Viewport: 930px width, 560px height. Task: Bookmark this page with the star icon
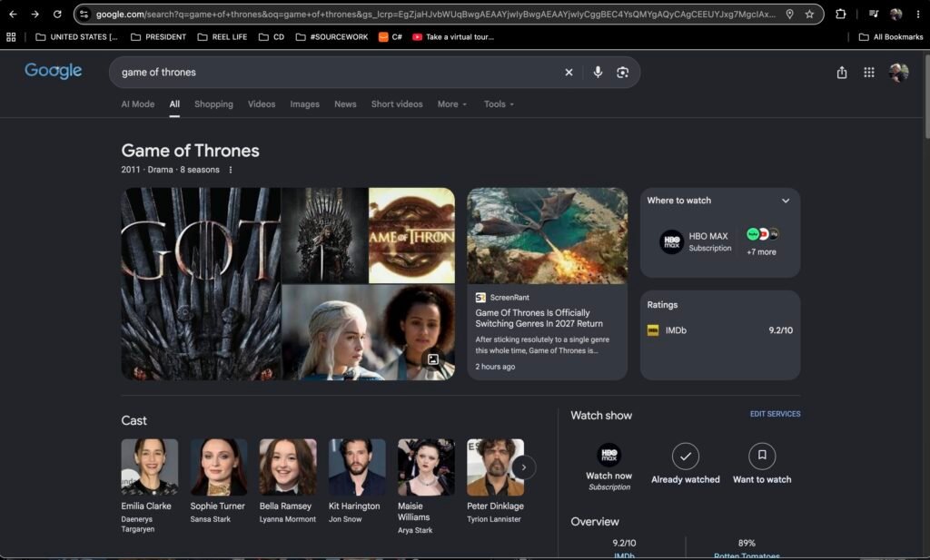[809, 15]
